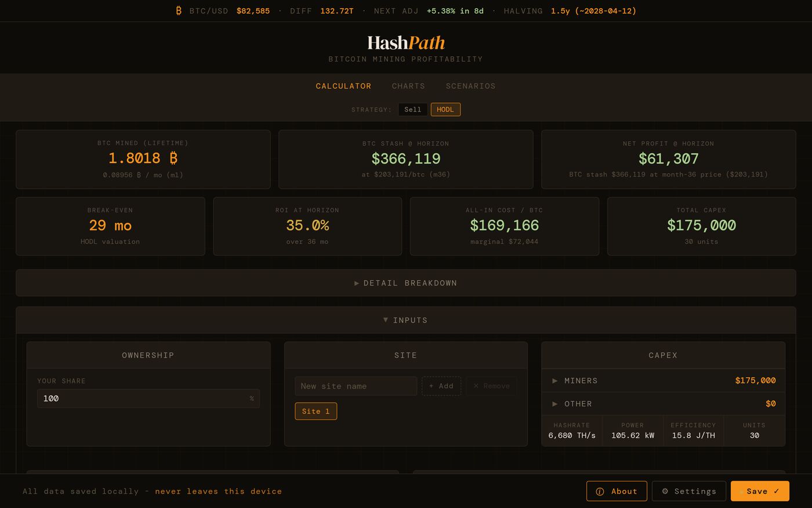The image size is (812, 508).
Task: Click the BTC/USD price $82,585
Action: pyautogui.click(x=253, y=10)
